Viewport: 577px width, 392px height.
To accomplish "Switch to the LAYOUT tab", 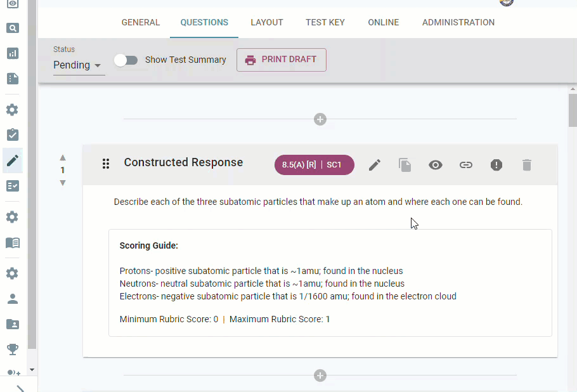I will (x=267, y=22).
